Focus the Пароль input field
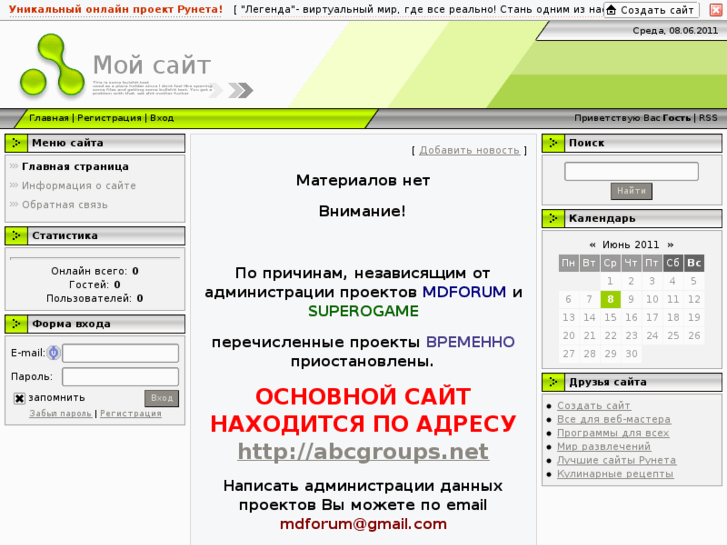The image size is (727, 545). tap(121, 377)
